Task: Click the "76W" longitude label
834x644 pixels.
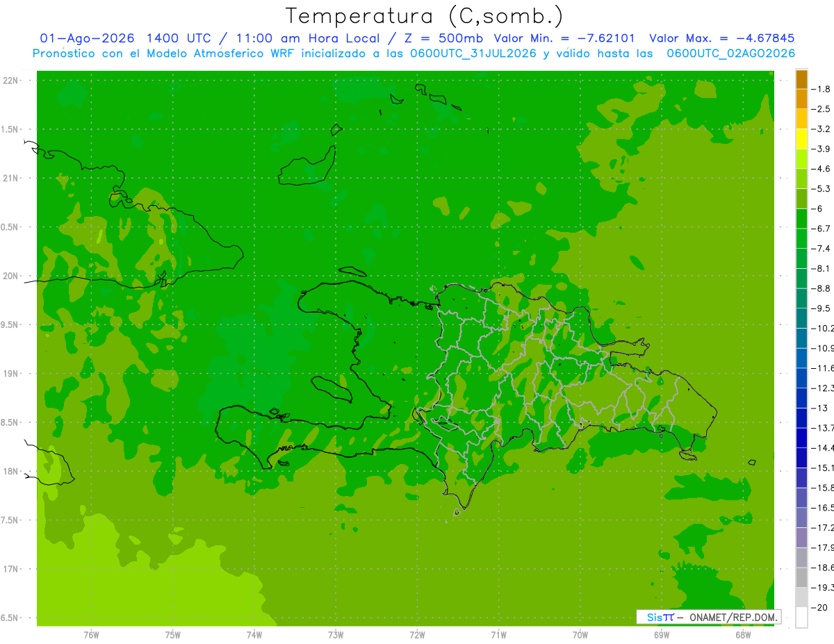Action: pyautogui.click(x=91, y=635)
